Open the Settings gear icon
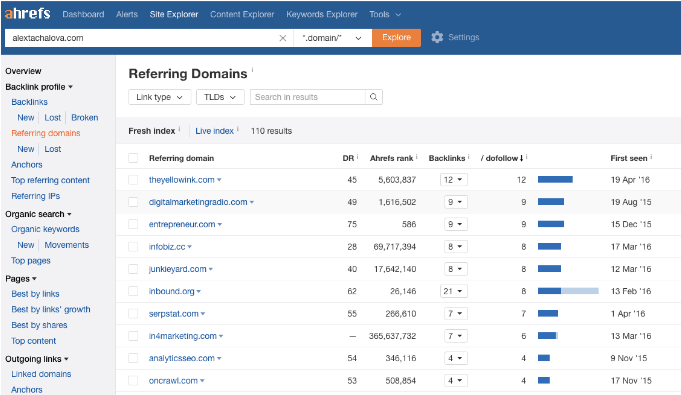Screen dimensions: 681x395 tap(437, 37)
